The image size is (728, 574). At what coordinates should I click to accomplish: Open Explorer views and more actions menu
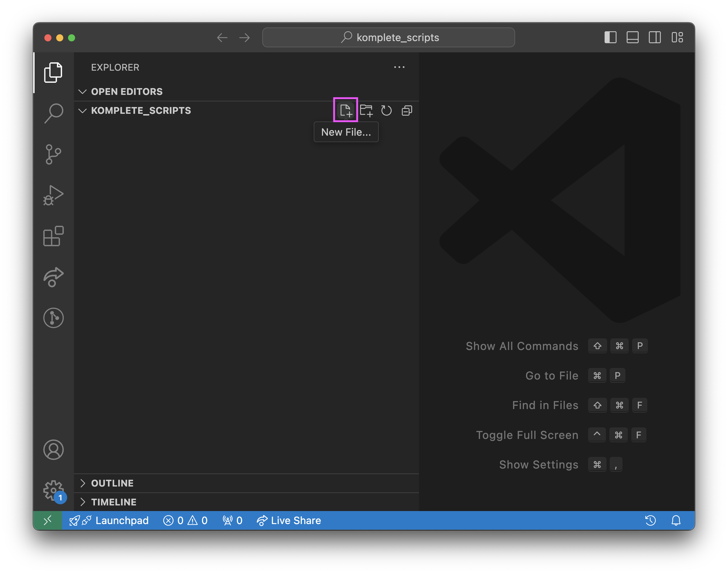click(399, 67)
